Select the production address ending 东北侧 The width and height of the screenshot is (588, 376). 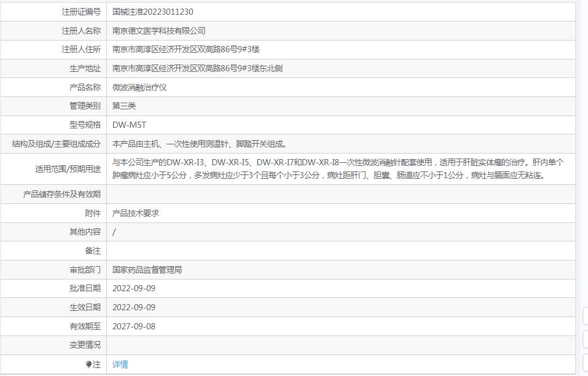(197, 69)
